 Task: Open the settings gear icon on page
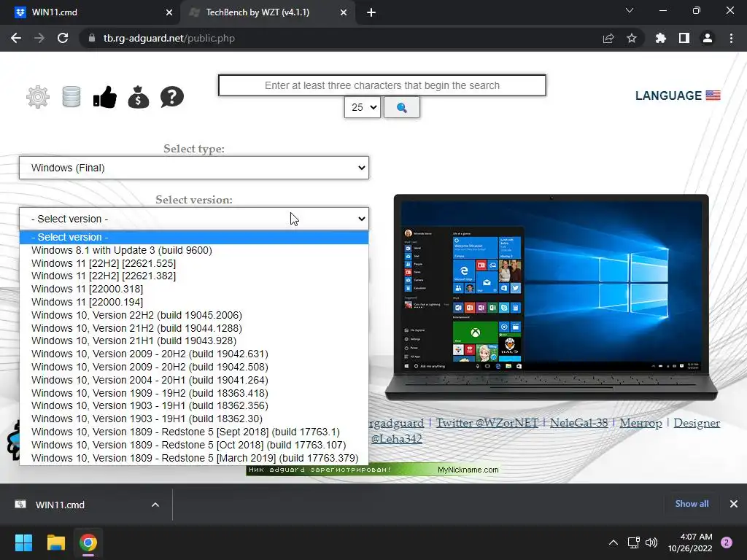click(38, 97)
